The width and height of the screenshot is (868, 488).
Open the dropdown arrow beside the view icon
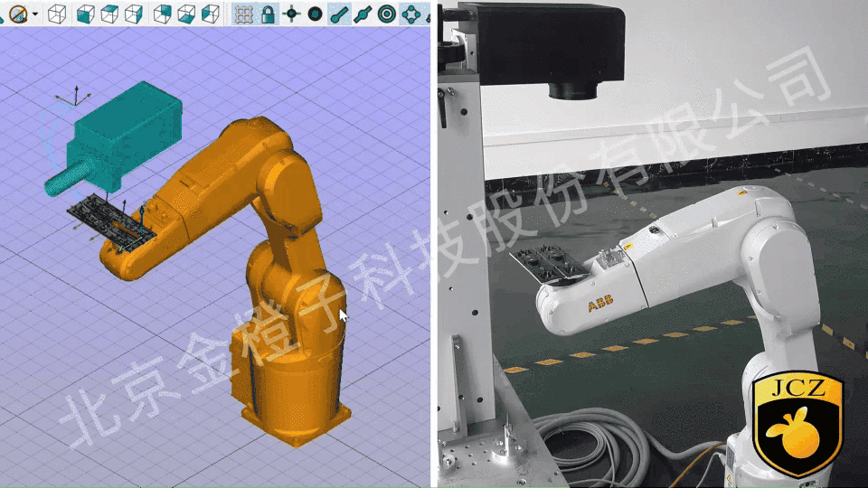(35, 14)
